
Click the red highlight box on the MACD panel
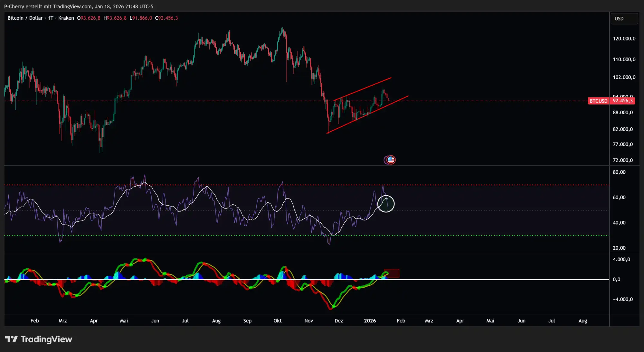click(391, 273)
